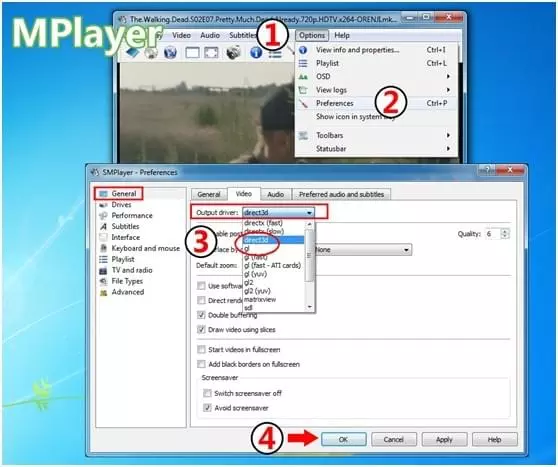Open the Options menu in menu bar
The width and height of the screenshot is (558, 467).
pyautogui.click(x=312, y=35)
